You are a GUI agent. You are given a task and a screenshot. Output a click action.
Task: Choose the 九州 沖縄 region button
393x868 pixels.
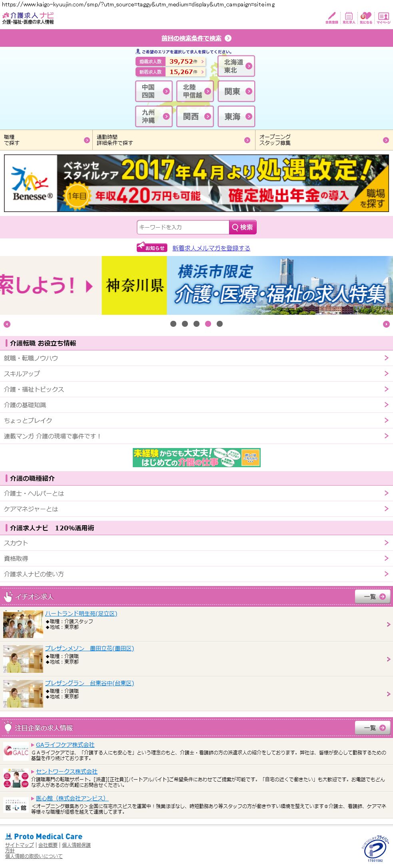click(x=154, y=116)
